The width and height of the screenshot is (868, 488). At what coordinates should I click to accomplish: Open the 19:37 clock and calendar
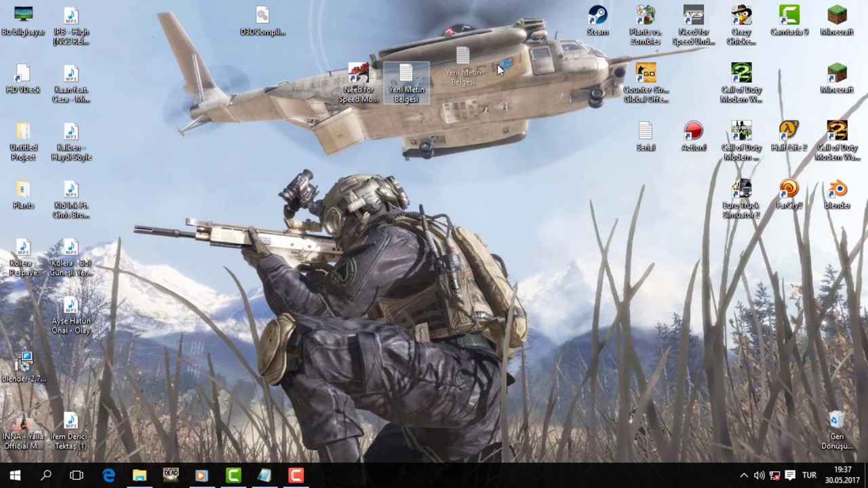click(843, 475)
